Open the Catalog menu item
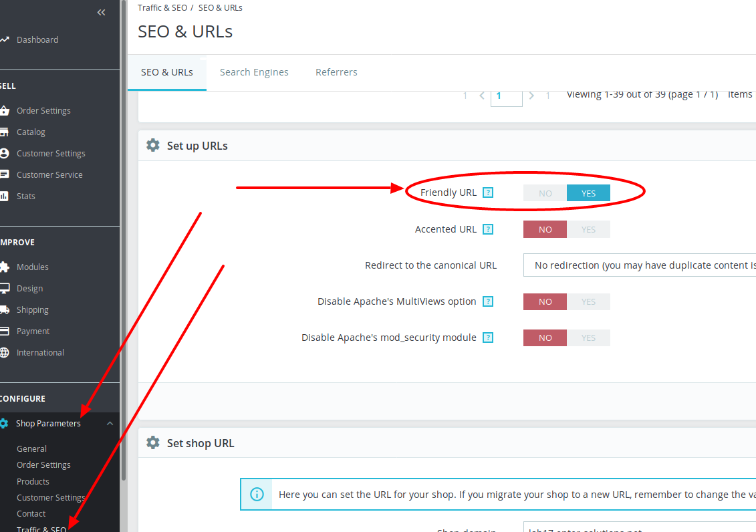This screenshot has width=756, height=532. [x=31, y=132]
